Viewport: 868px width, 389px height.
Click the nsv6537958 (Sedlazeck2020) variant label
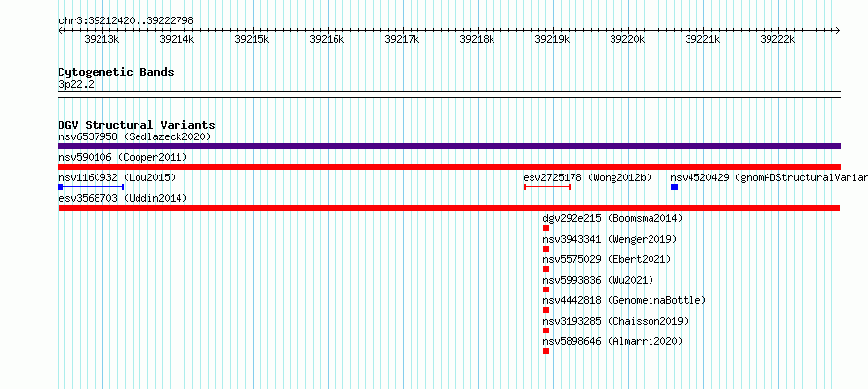click(135, 136)
